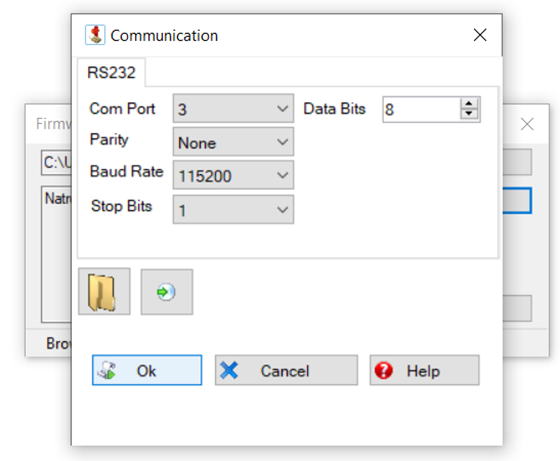Click the Data Bits input field
The width and height of the screenshot is (560, 461).
pyautogui.click(x=421, y=109)
